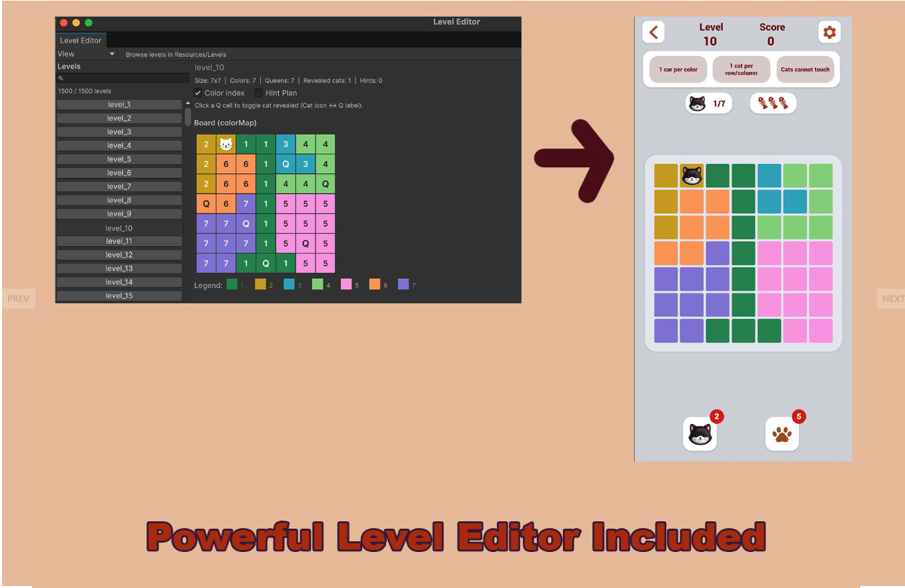Click legend color swatch 7 purple
Image resolution: width=905 pixels, height=588 pixels.
(x=403, y=285)
